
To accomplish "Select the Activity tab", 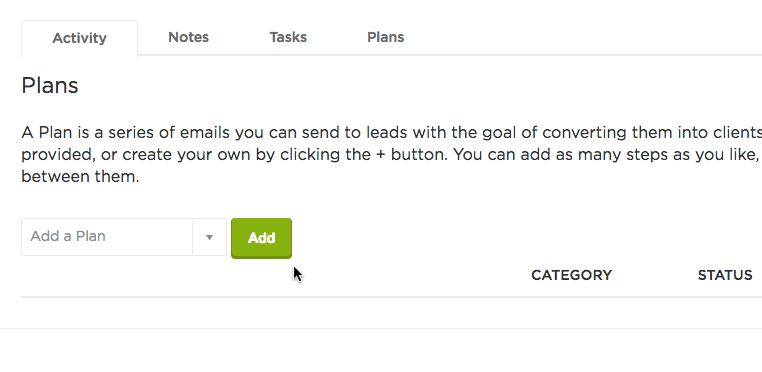I will pos(79,38).
